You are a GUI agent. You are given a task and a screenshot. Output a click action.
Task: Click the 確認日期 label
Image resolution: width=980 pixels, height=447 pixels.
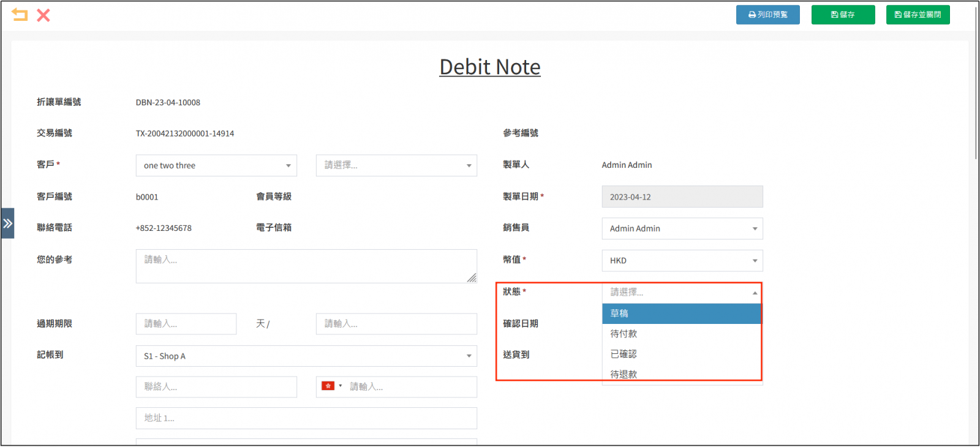coord(521,323)
